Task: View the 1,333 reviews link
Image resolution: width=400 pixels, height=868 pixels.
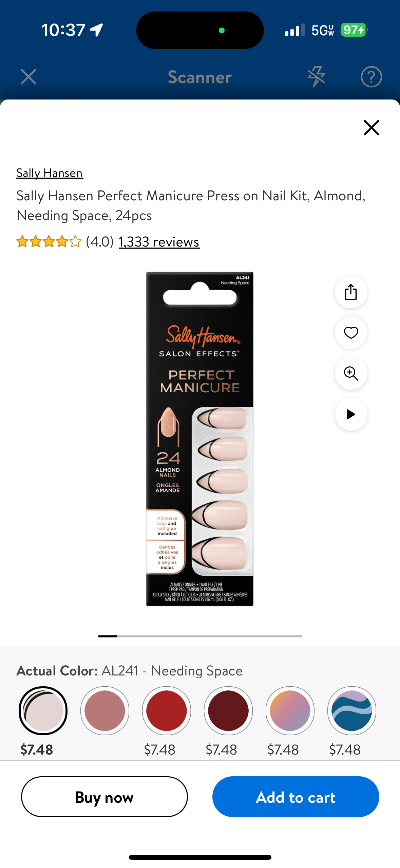Action: [x=159, y=242]
